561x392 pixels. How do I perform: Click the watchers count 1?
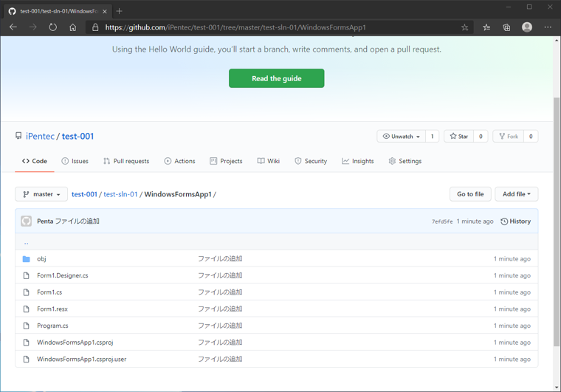pos(433,137)
